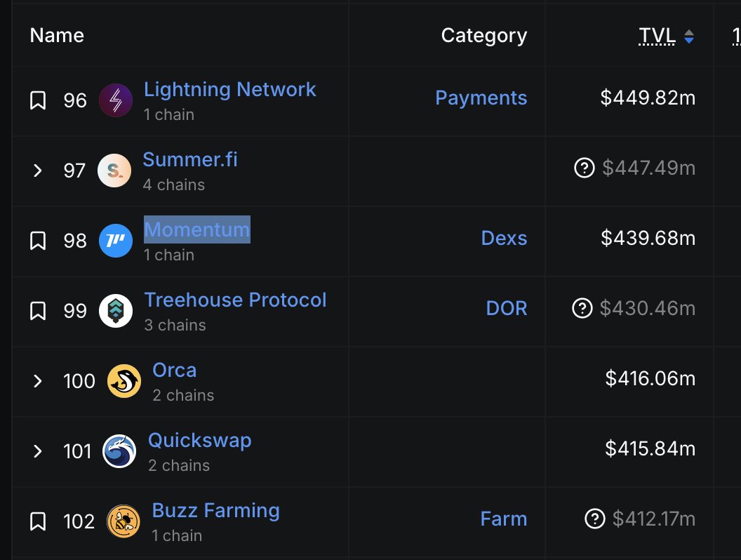Bookmark the Momentum protocol
Image resolution: width=741 pixels, height=560 pixels.
[x=38, y=241]
